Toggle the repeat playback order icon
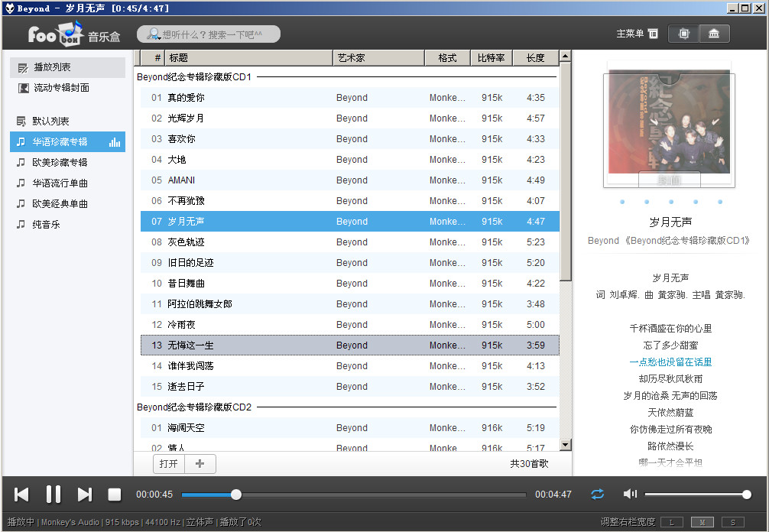 click(597, 495)
